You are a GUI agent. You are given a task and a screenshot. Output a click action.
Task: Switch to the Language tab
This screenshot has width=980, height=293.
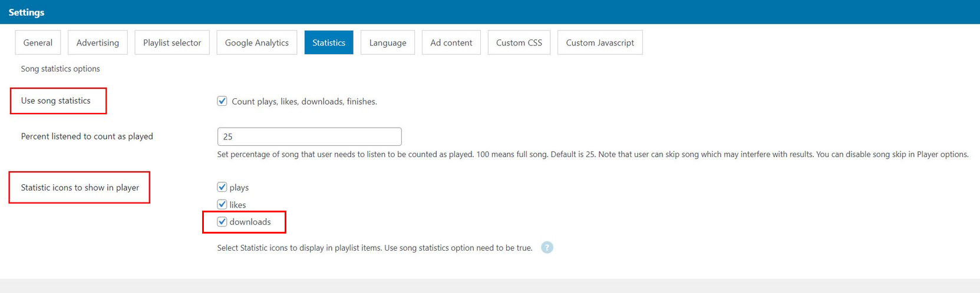click(x=388, y=42)
